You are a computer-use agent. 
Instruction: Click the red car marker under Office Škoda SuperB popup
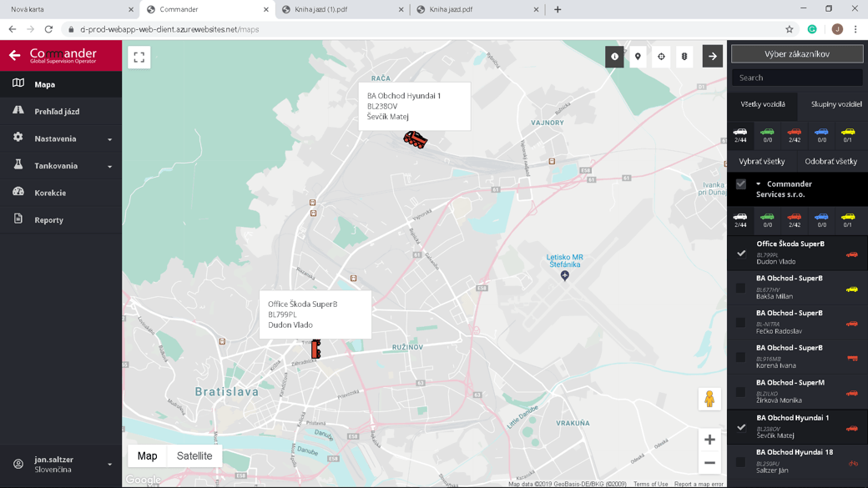(315, 350)
